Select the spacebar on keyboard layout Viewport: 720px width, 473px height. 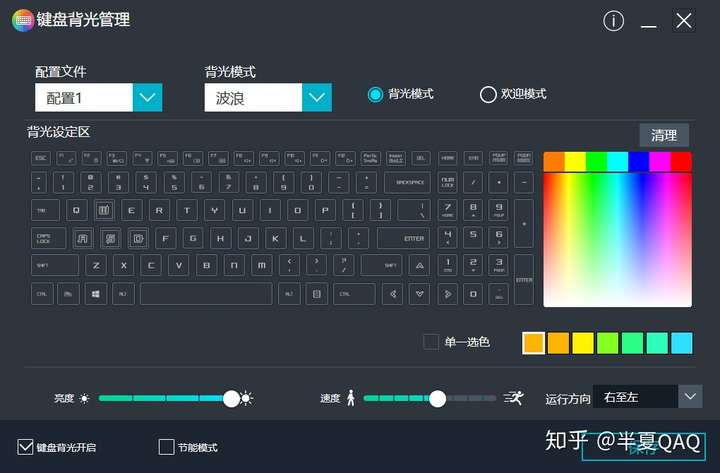(206, 294)
